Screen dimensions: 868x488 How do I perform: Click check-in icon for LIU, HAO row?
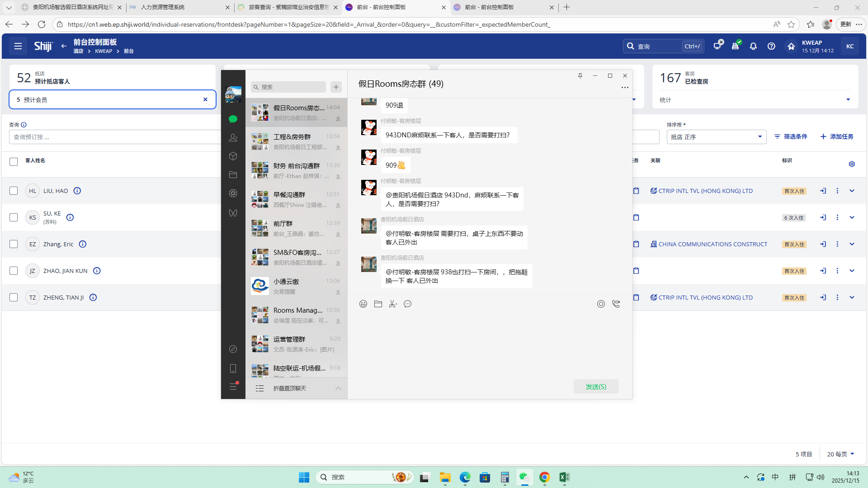tap(823, 191)
